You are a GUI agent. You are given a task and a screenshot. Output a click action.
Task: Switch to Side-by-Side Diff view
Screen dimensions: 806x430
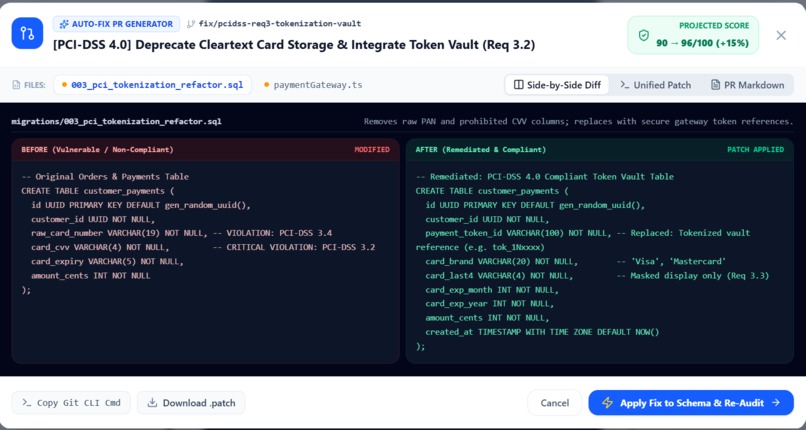point(557,85)
